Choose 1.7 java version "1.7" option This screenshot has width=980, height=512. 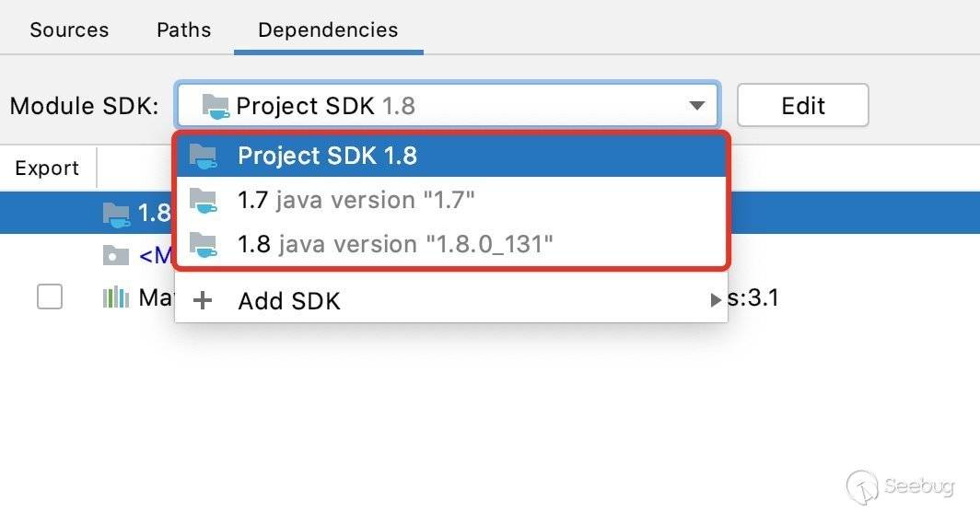[x=356, y=200]
